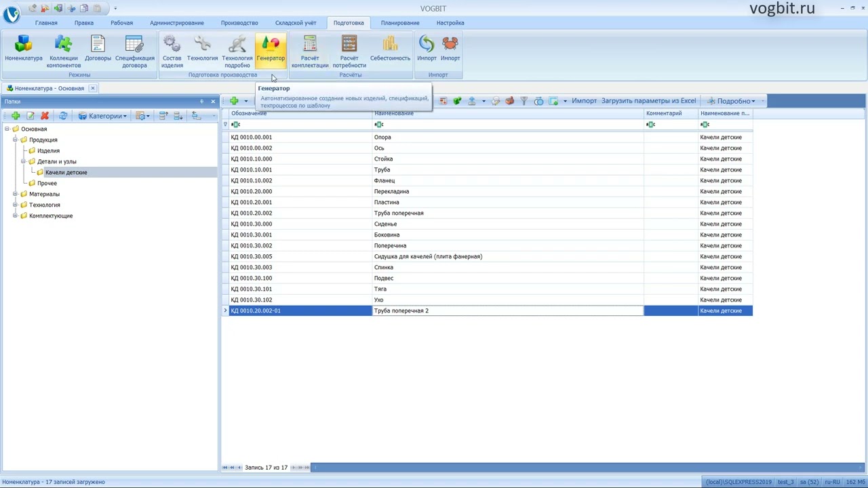Click the Технология wrench icon
This screenshot has height=488, width=868.
point(202,44)
